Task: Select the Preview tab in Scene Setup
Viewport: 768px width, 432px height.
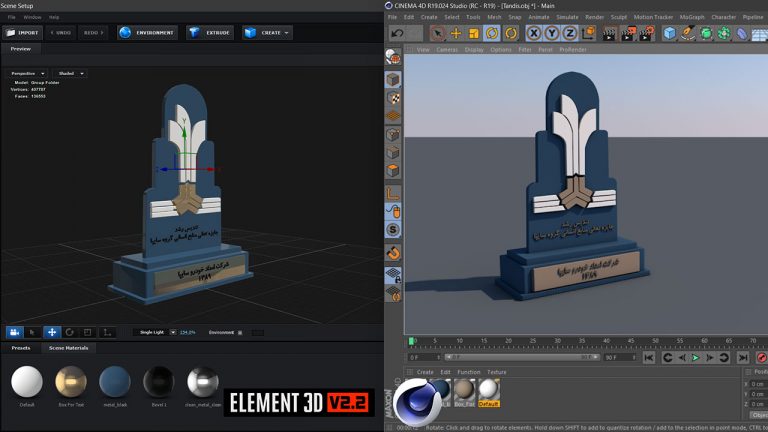Action: (x=21, y=49)
